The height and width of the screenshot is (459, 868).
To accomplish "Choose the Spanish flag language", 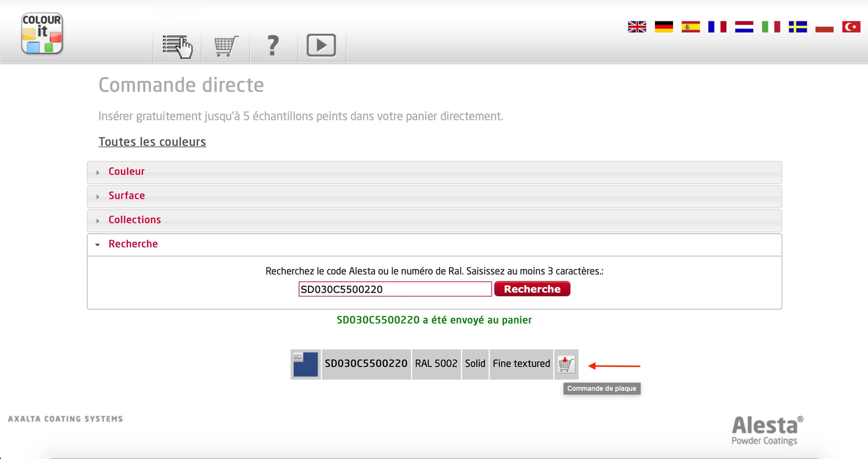I will click(690, 27).
